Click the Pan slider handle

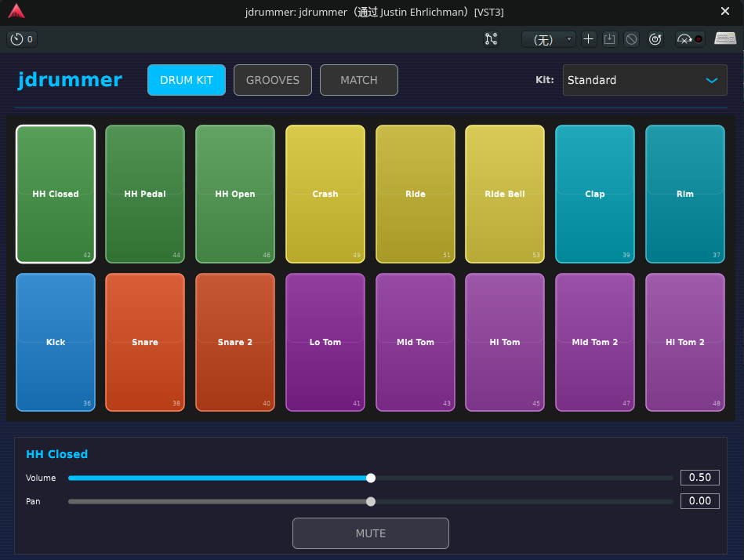(371, 502)
